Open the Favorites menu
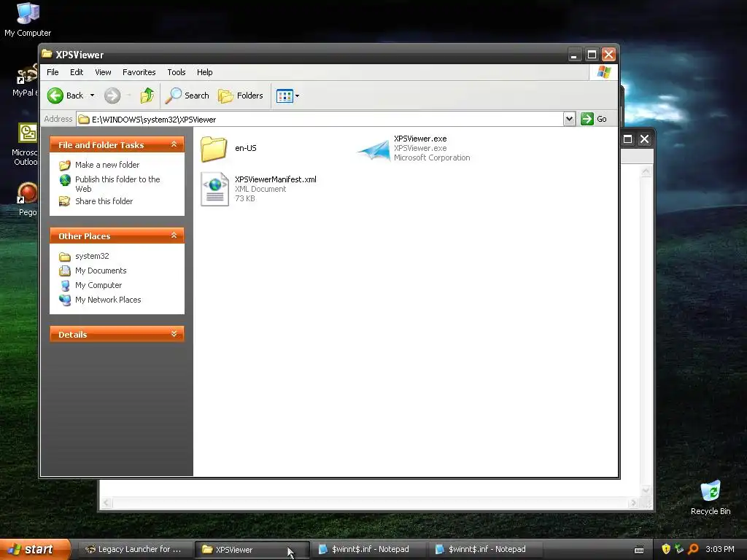 pos(139,72)
